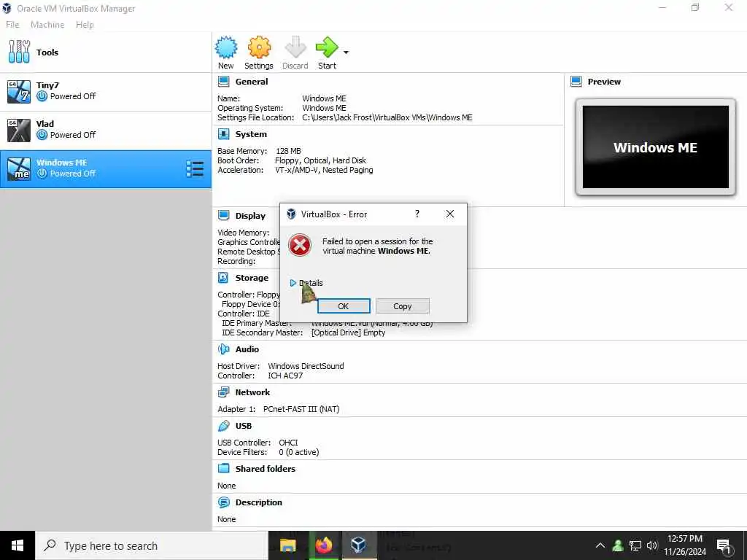Click the Audio section heading
The image size is (747, 560).
(x=247, y=349)
